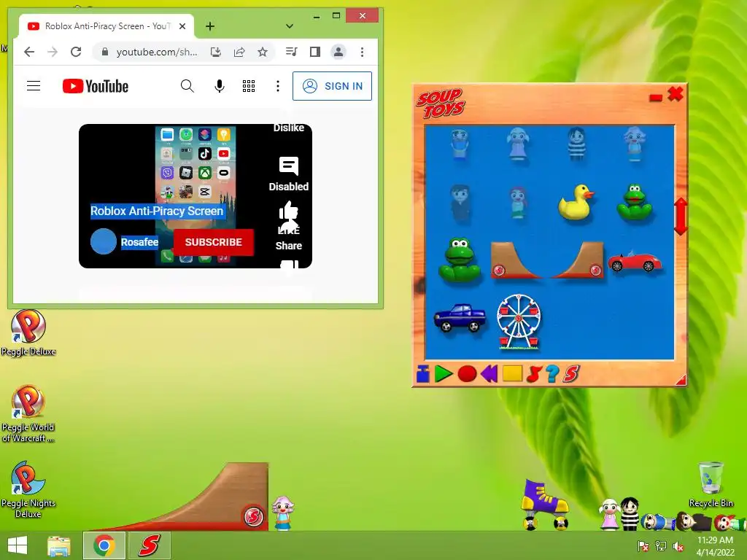747x560 pixels.
Task: Click the Share label on the short
Action: click(289, 246)
